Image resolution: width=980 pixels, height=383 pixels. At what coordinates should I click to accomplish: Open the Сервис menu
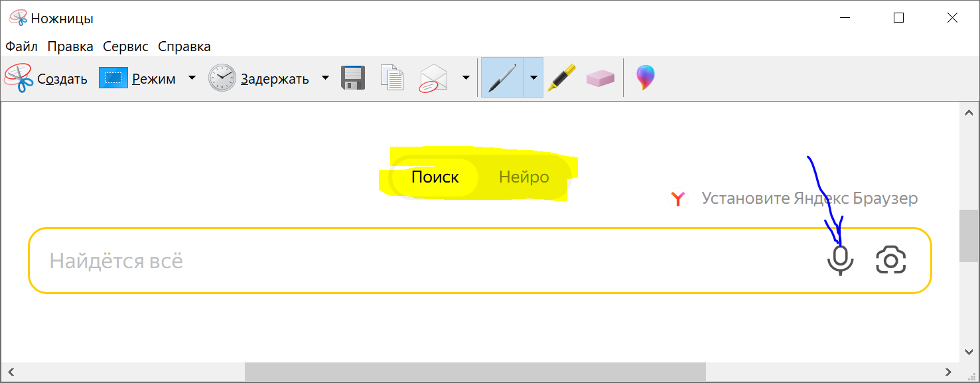point(125,46)
